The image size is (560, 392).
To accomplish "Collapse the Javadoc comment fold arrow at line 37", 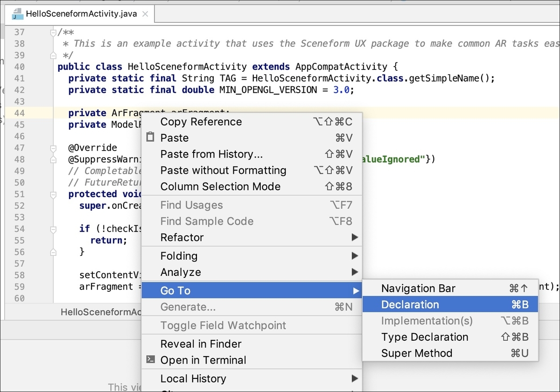I will (x=52, y=32).
